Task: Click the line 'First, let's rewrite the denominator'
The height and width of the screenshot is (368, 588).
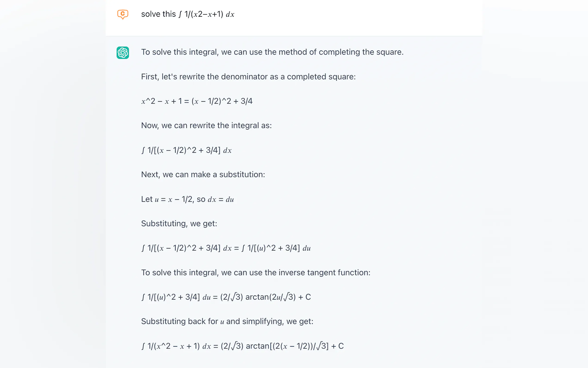Action: [x=248, y=77]
